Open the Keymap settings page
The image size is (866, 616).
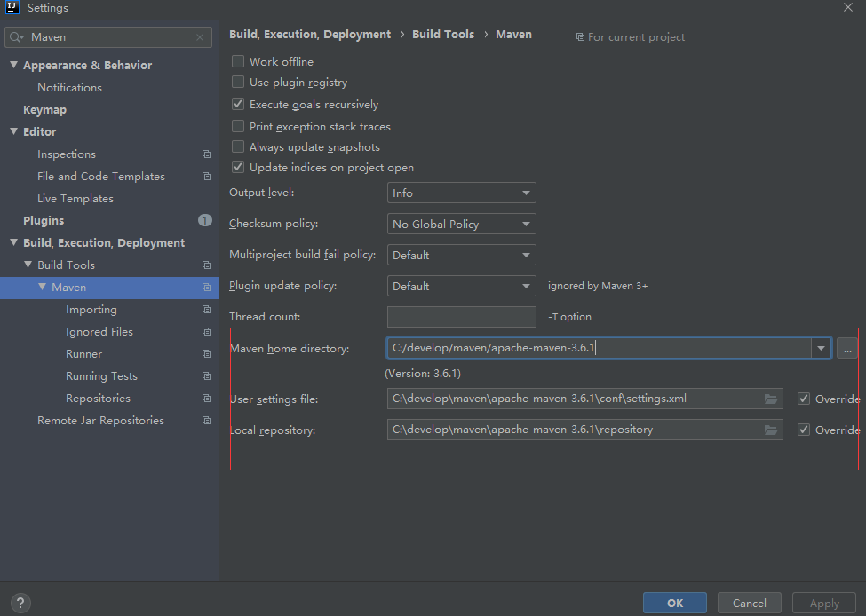[44, 109]
